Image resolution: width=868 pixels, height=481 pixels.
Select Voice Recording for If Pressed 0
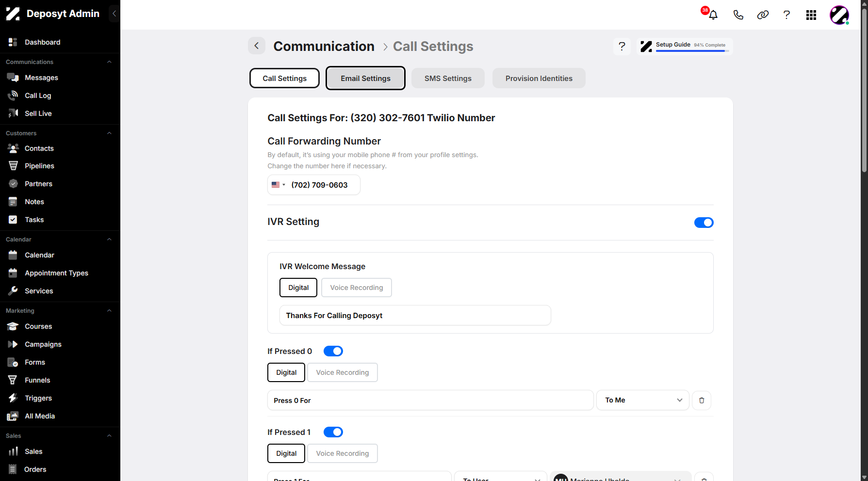coord(343,372)
